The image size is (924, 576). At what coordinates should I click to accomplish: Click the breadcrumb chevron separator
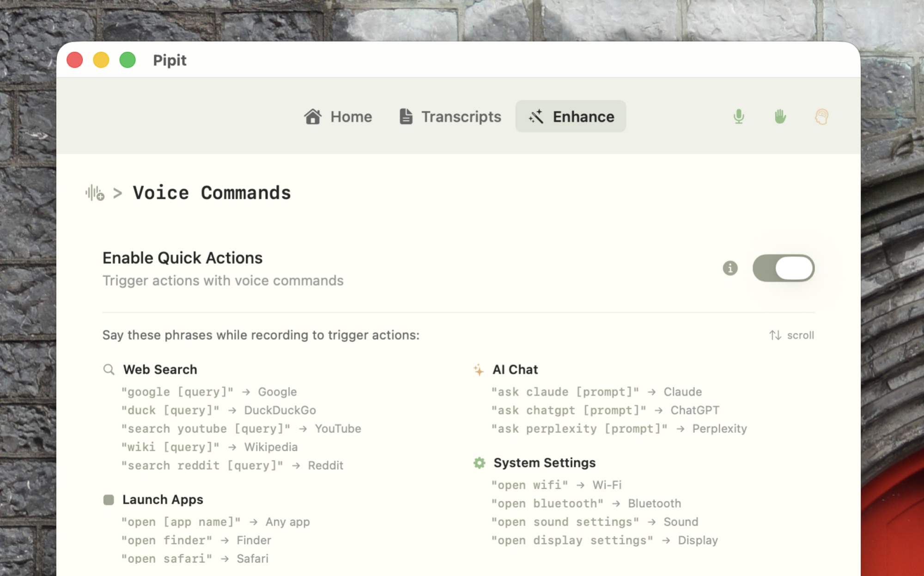coord(118,193)
